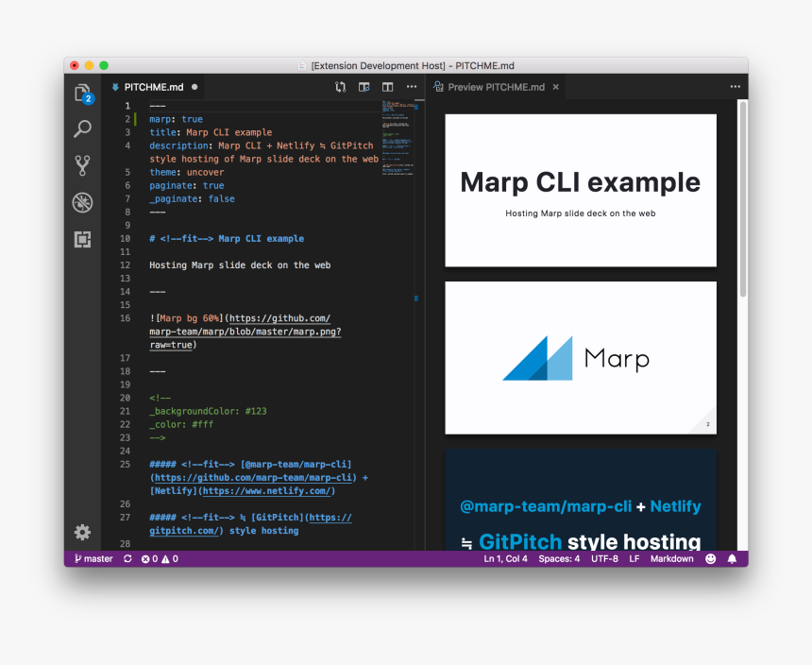812x665 pixels.
Task: Click the unsaved dot on PITCHME.md tab
Action: [x=195, y=87]
